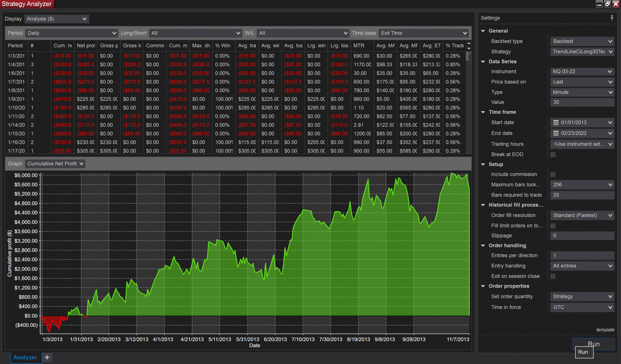Edit the Slippage value field
This screenshot has width=621, height=364.
(582, 236)
